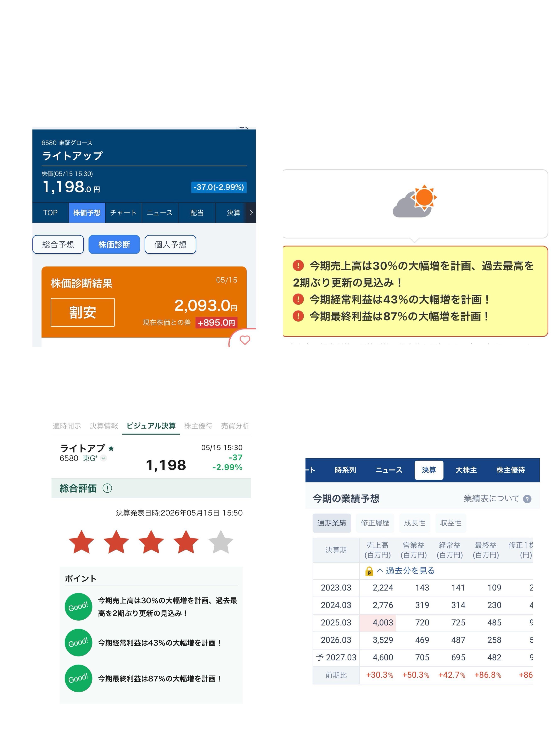
Task: Tap the 株価診断結果 heading
Action: [x=82, y=283]
